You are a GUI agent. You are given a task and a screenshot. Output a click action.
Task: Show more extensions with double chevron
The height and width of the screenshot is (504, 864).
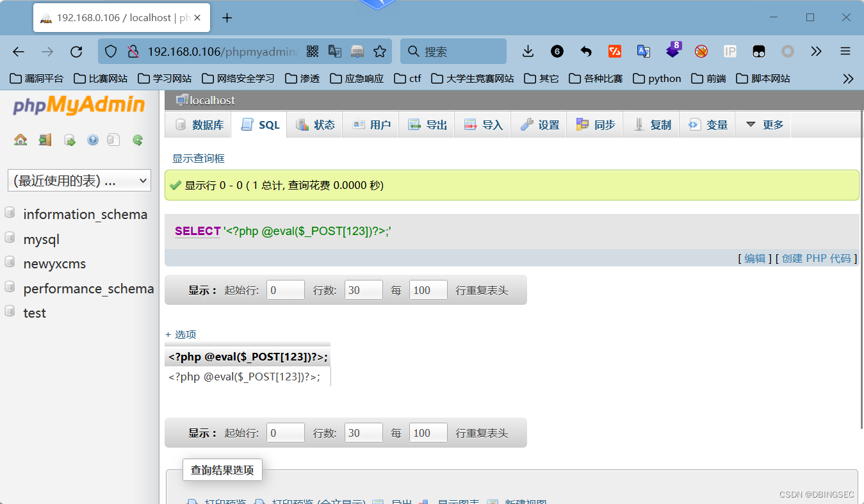[816, 51]
